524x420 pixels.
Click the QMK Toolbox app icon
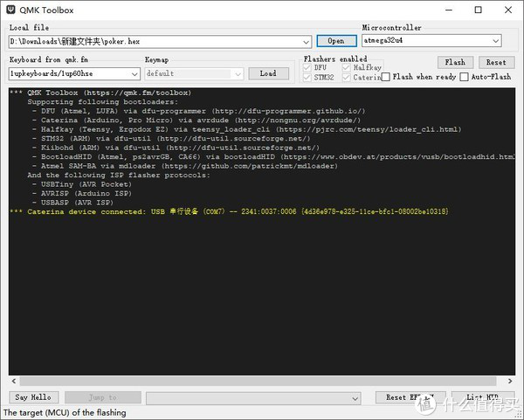tap(11, 10)
